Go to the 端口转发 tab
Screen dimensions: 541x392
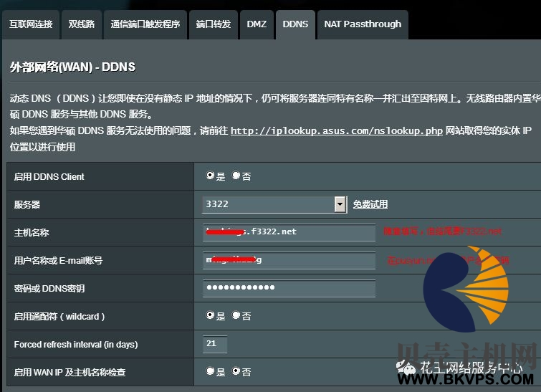214,24
